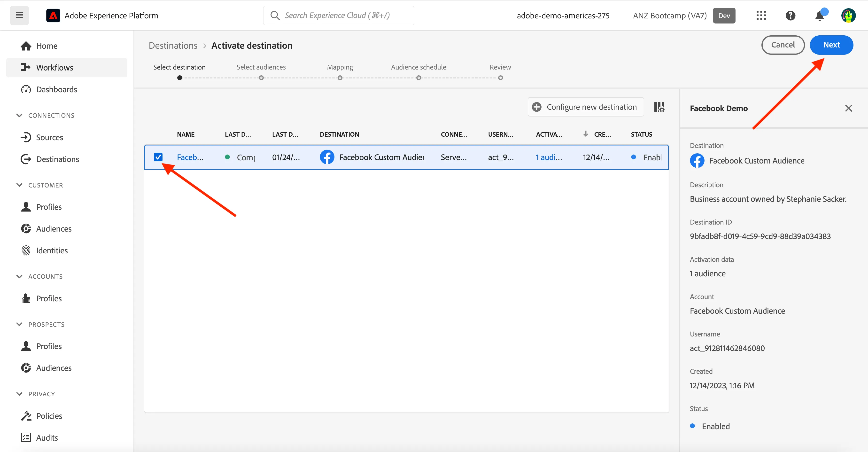Screen dimensions: 868x452
Task: Open Dashboards in sidebar
Action: (67, 89)
